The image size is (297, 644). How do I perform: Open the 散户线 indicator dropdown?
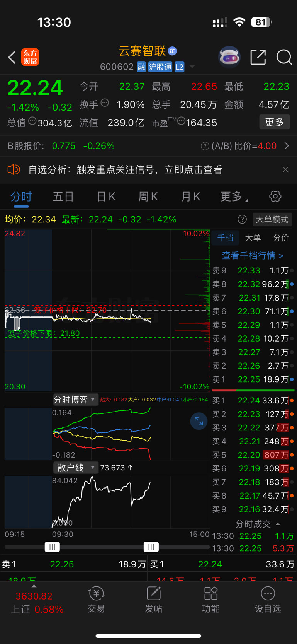pyautogui.click(x=75, y=468)
